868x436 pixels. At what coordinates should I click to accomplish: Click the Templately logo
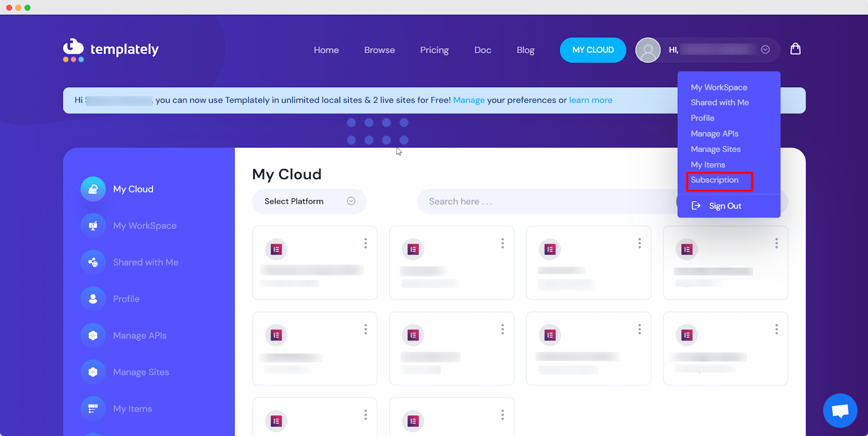pyautogui.click(x=111, y=50)
